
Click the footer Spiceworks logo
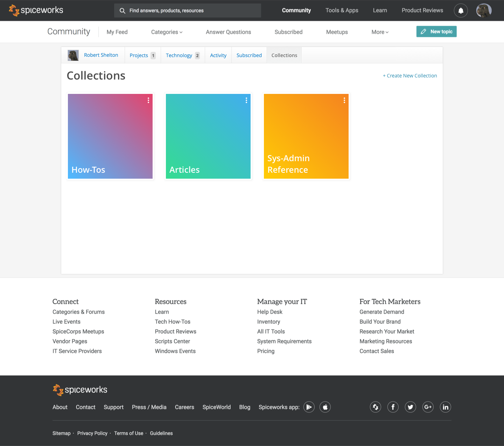click(80, 390)
